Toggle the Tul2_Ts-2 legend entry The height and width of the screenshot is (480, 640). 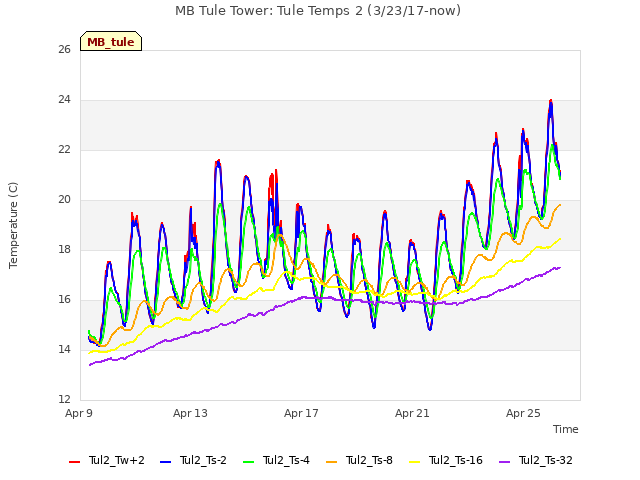tap(193, 460)
